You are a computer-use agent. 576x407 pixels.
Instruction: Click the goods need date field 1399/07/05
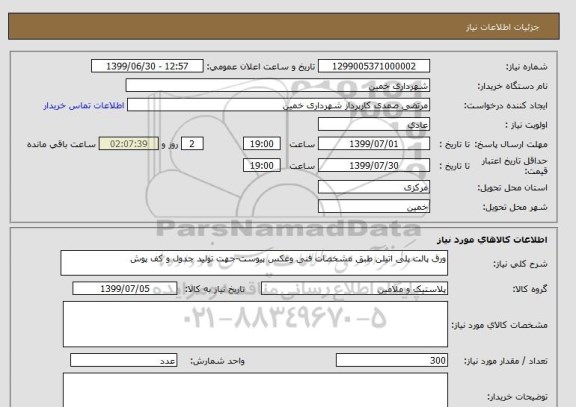click(125, 289)
